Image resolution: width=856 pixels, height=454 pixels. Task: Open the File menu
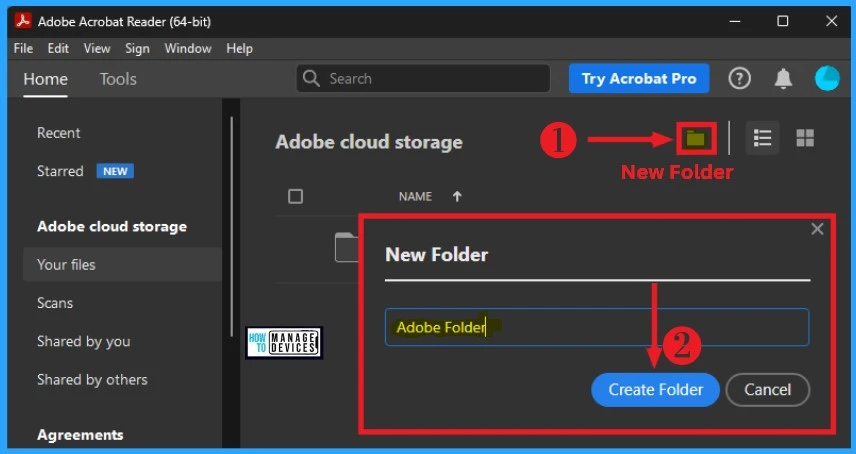coord(23,49)
